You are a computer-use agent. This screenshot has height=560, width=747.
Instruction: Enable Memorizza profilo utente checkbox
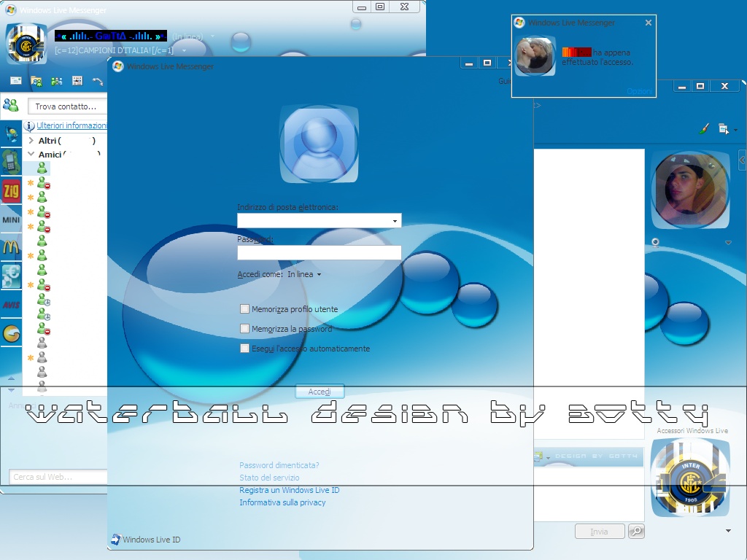click(x=244, y=309)
